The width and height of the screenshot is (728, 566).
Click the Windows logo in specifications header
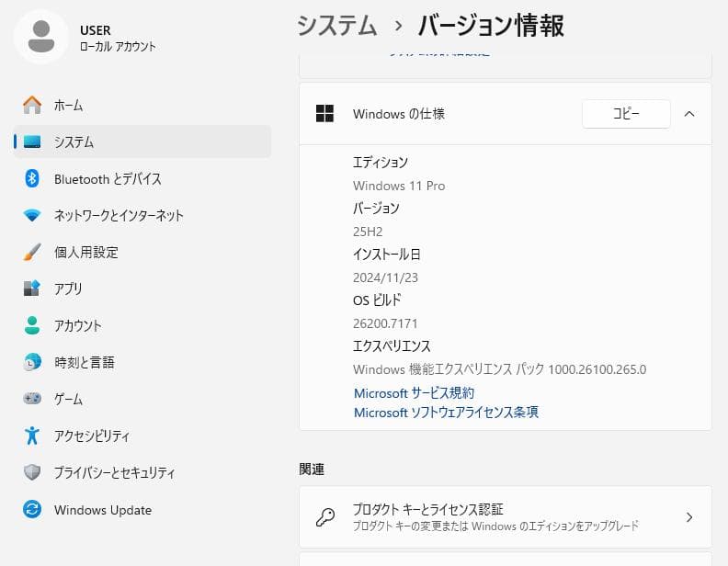coord(324,114)
